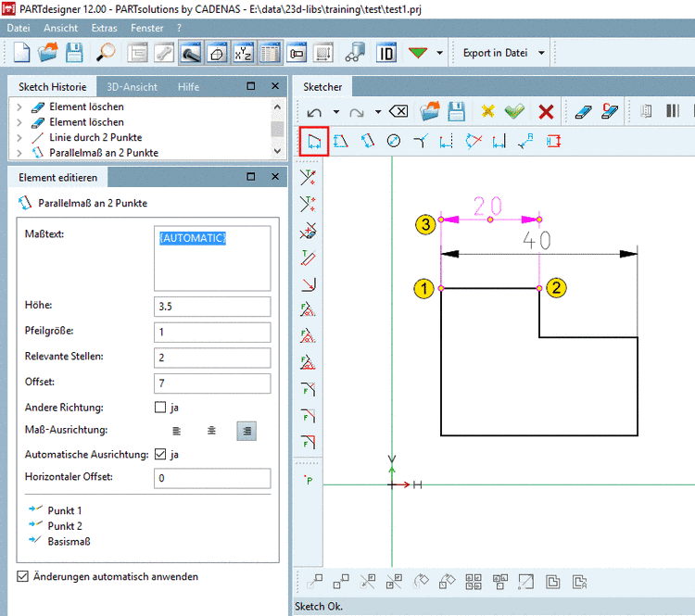Switch to the Hilfe tab
This screenshot has height=616, width=695.
(188, 87)
